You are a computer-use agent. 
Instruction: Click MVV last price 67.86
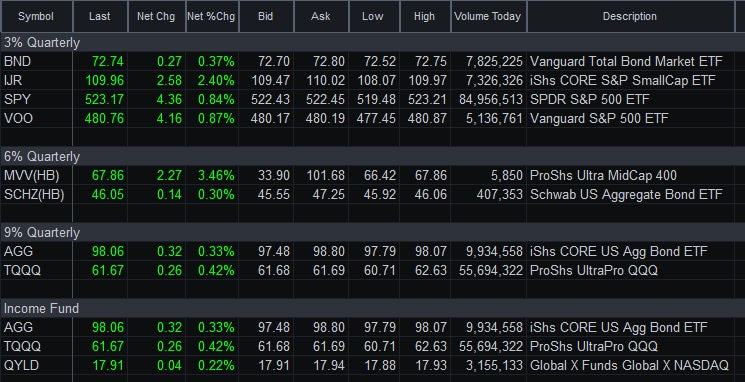pos(108,175)
